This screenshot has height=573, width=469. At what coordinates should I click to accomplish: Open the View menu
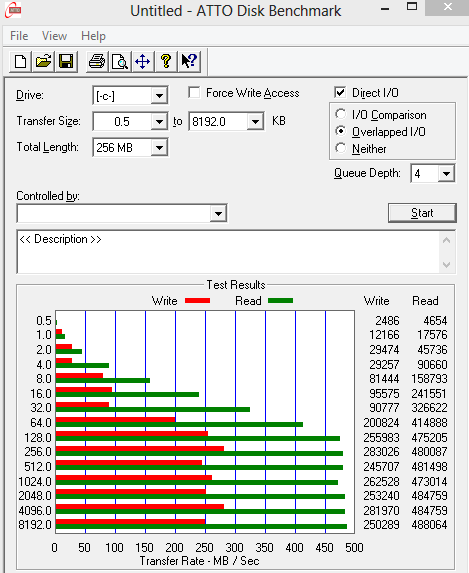click(x=54, y=36)
